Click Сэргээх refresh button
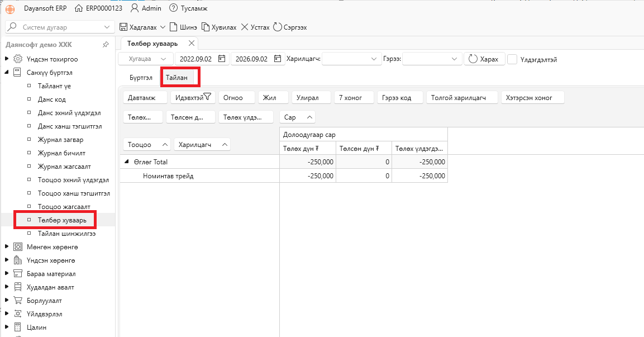This screenshot has height=337, width=644. pos(290,27)
